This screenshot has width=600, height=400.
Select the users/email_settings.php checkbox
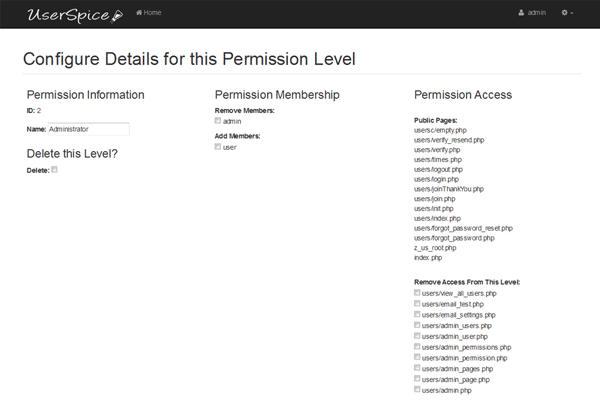point(417,314)
